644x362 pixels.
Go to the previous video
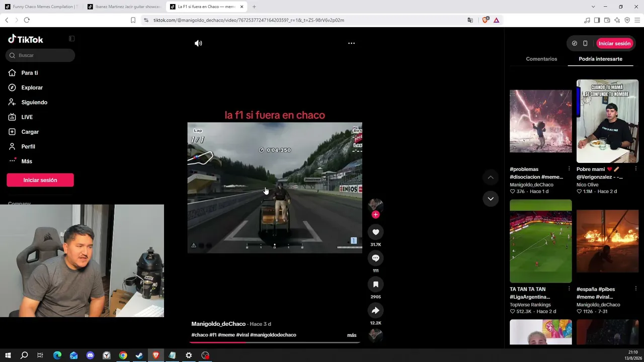pyautogui.click(x=491, y=177)
